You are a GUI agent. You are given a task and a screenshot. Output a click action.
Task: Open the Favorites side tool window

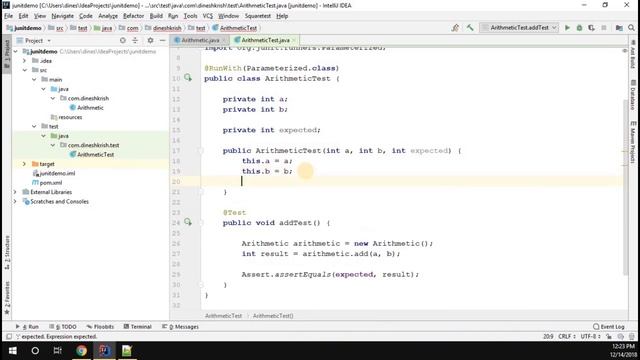[x=7, y=298]
